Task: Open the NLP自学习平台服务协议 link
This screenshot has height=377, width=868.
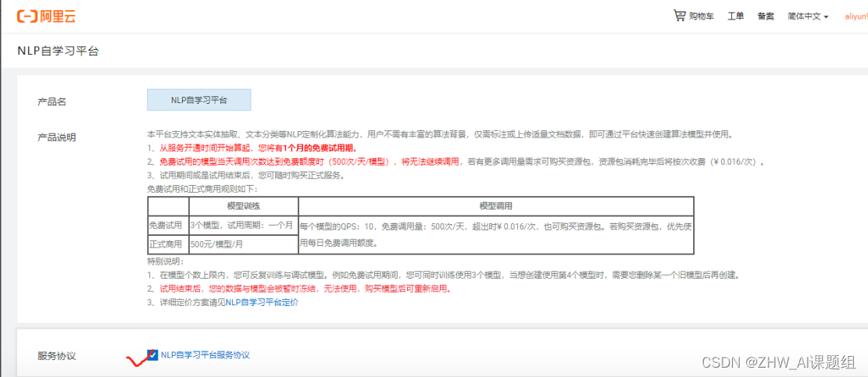Action: [205, 355]
